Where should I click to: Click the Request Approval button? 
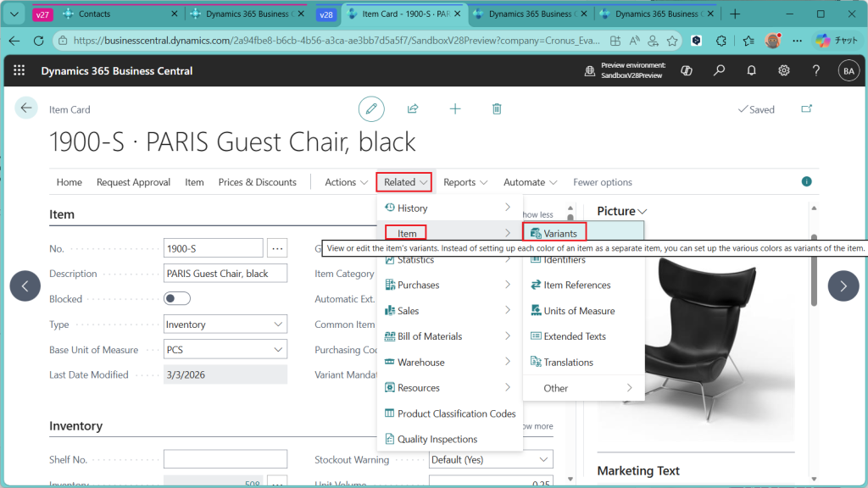point(133,182)
